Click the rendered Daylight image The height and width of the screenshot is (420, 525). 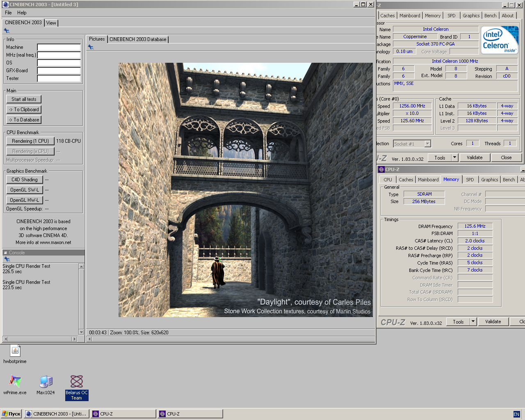pyautogui.click(x=246, y=190)
